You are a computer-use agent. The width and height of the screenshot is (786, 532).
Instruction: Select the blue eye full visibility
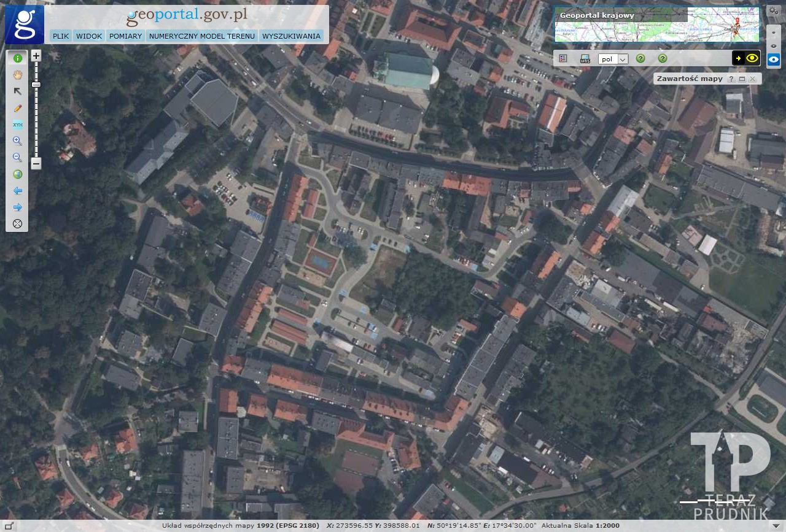click(x=774, y=60)
